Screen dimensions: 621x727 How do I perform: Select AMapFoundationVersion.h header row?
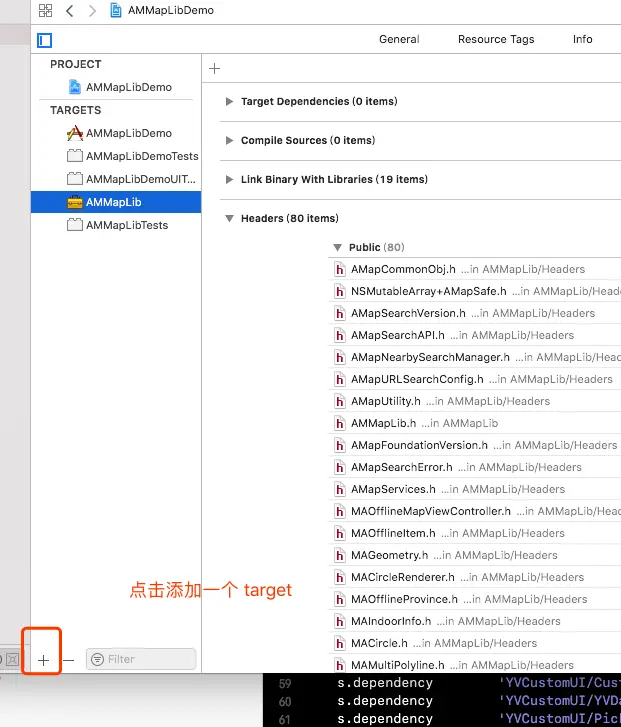[474, 446]
